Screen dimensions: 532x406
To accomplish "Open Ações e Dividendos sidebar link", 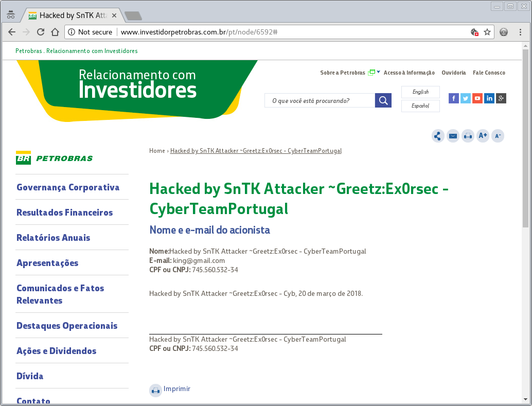I will coord(56,351).
